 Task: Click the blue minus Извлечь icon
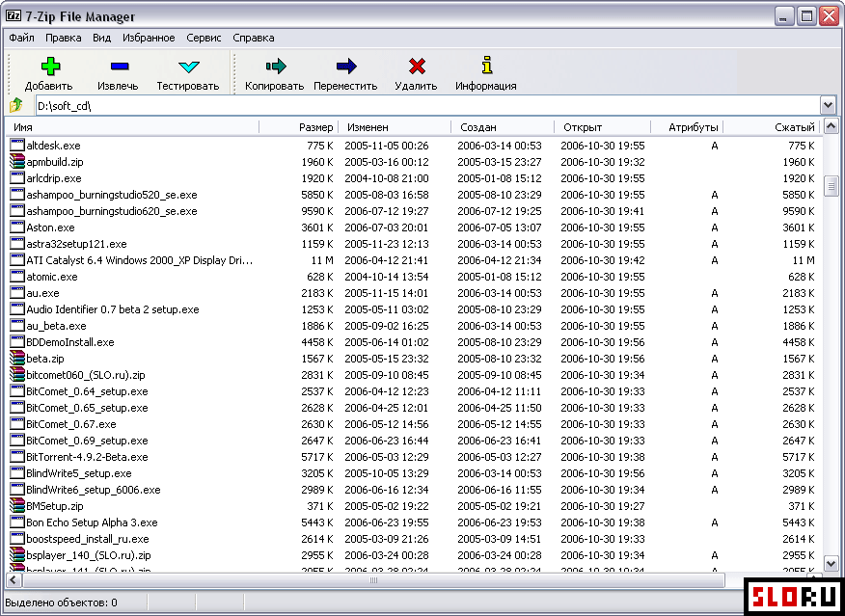(119, 67)
